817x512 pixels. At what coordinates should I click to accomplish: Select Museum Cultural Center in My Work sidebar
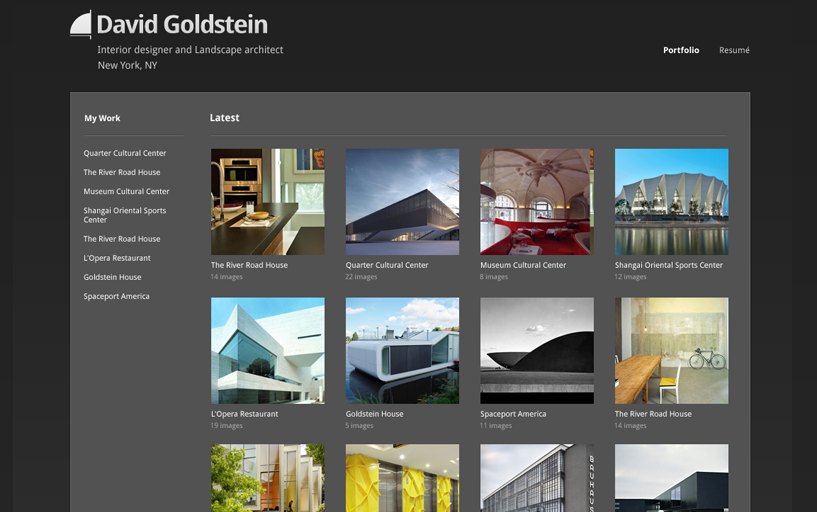[x=126, y=191]
